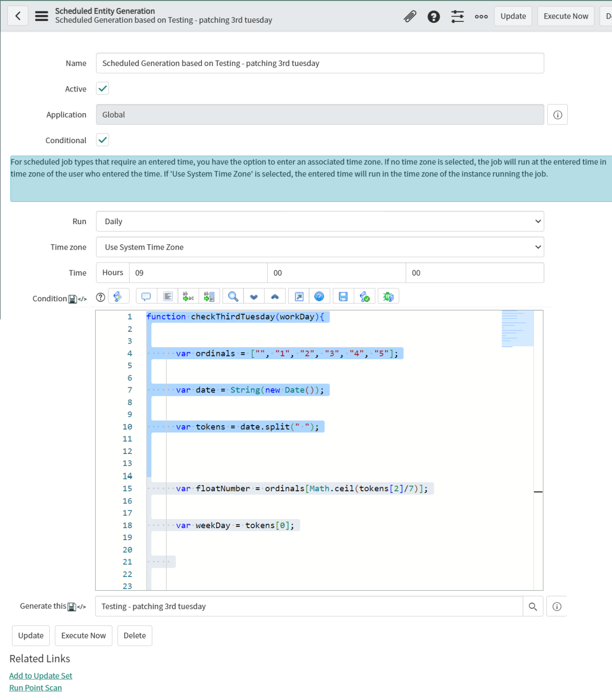Open the personalize form filter icon
The image size is (612, 700).
click(457, 16)
